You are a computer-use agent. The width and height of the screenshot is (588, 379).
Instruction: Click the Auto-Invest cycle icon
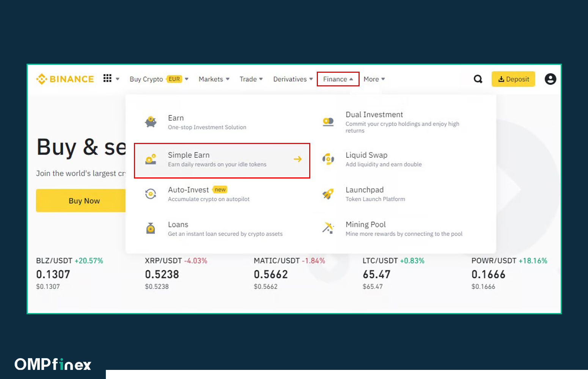coord(151,194)
